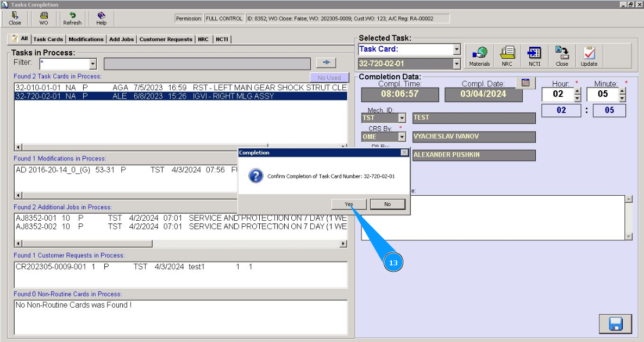Select modification row AD 2016-20-14_0_(G)
Image resolution: width=644 pixels, height=342 pixels.
point(126,170)
